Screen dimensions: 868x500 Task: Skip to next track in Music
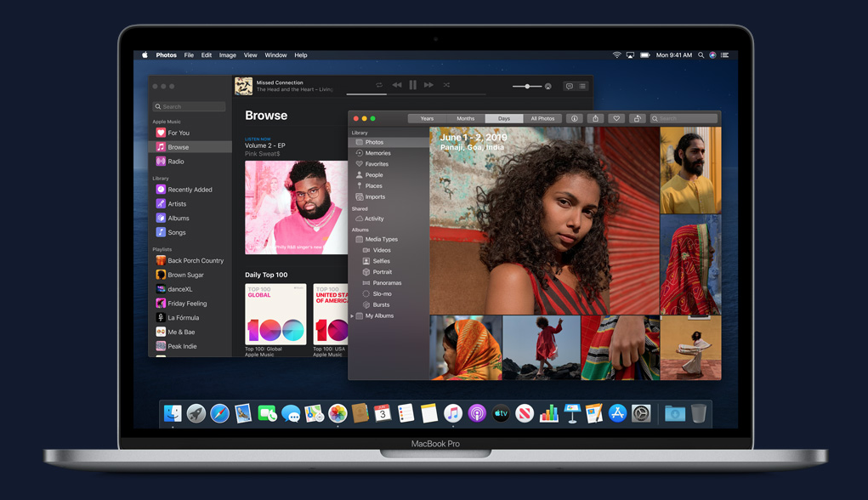428,85
